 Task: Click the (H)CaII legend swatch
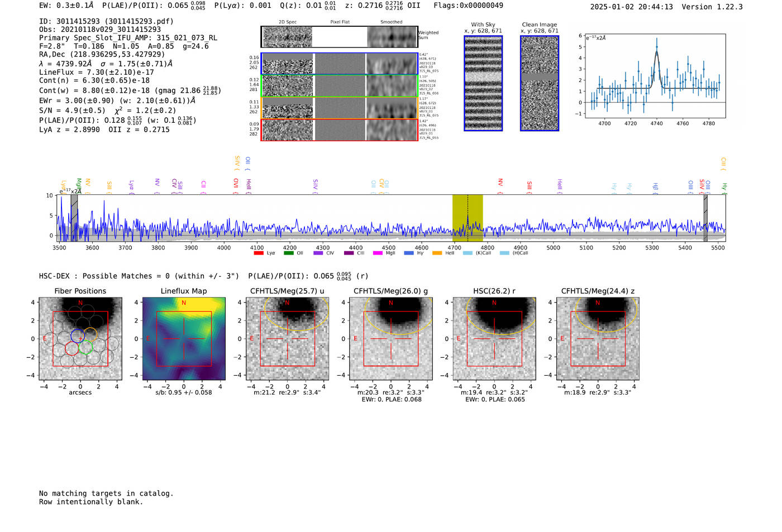click(504, 253)
